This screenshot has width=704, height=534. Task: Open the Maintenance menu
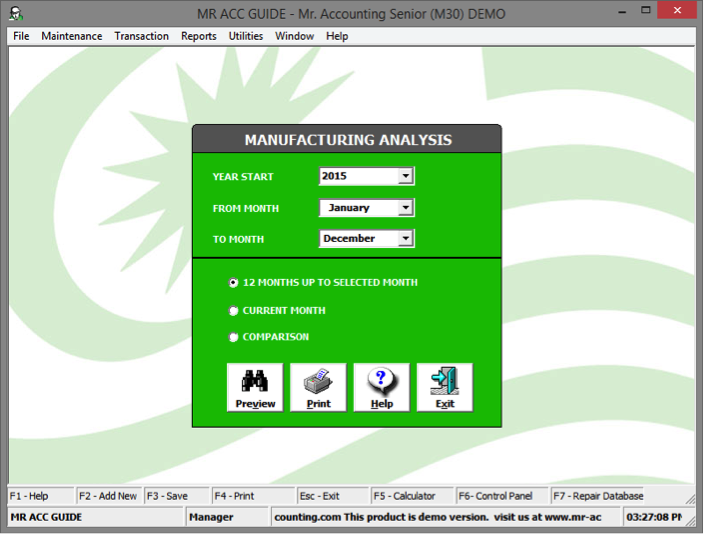[72, 36]
